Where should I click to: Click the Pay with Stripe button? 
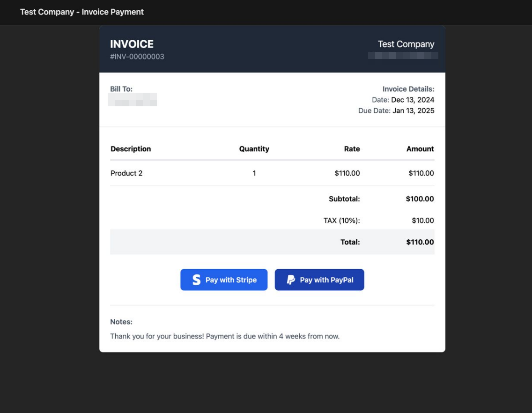[224, 280]
